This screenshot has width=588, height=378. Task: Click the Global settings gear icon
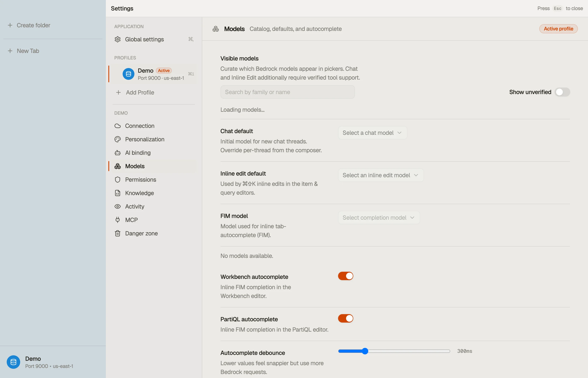point(118,39)
